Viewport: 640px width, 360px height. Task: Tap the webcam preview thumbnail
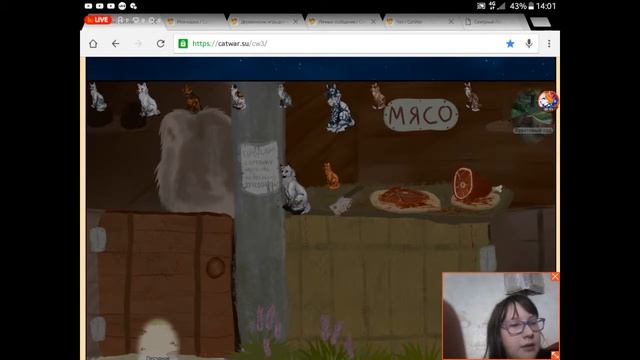tap(501, 316)
